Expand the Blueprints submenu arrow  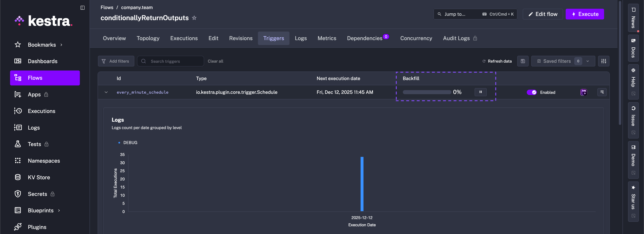[x=59, y=210]
